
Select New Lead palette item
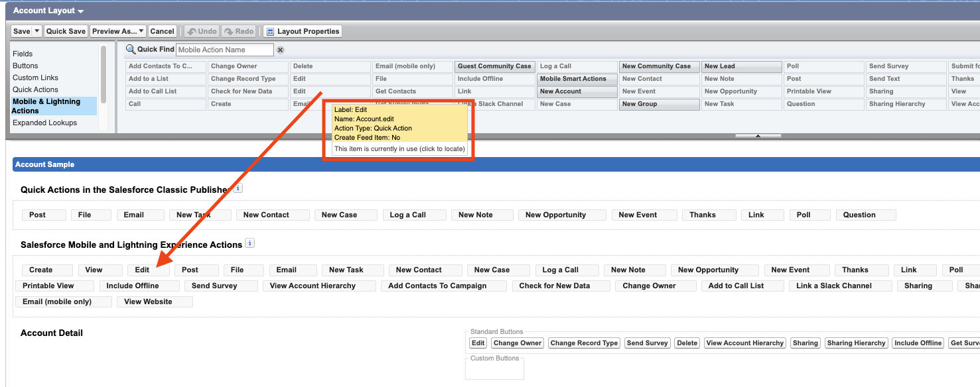(x=742, y=66)
